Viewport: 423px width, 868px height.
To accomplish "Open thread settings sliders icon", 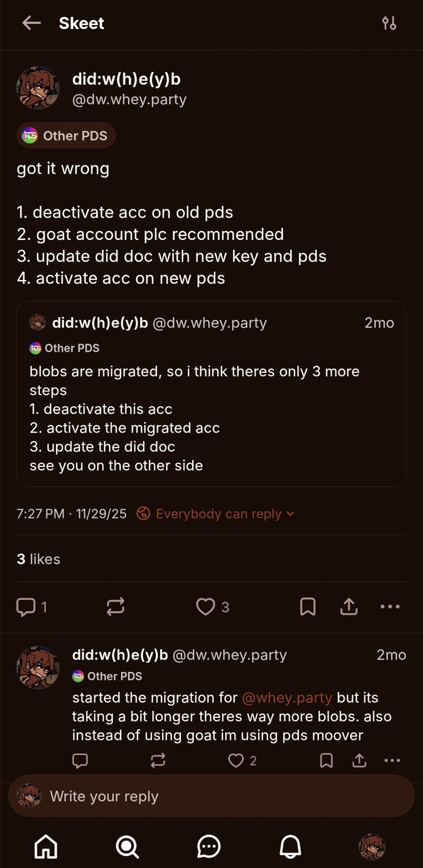I will coord(389,23).
